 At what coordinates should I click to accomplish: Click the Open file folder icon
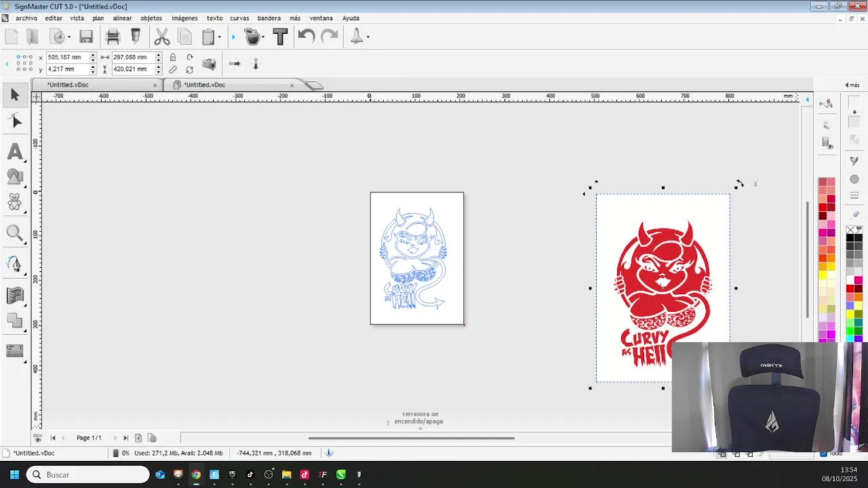tap(33, 37)
